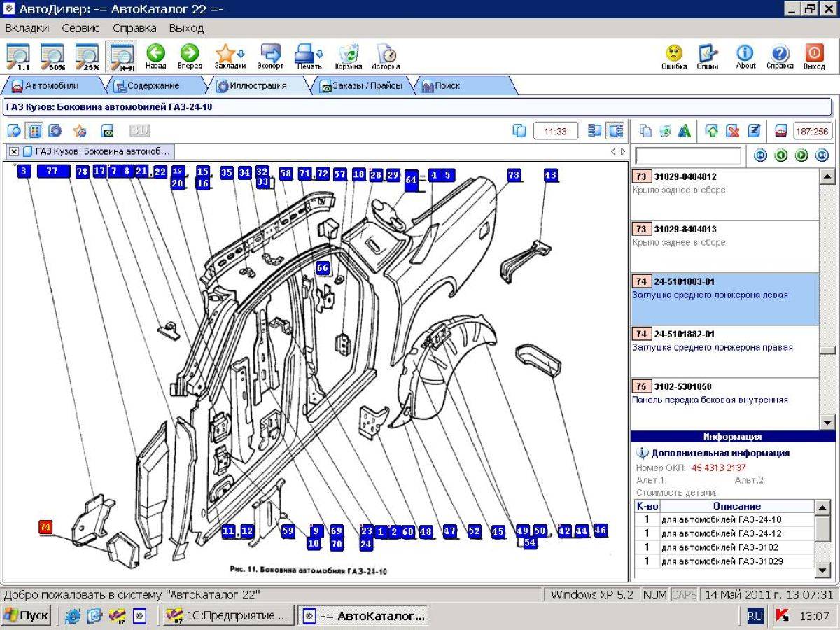Select the ГАЗ Кузов: Боковина document tab
Viewport: 840px width, 630px height.
[96, 150]
